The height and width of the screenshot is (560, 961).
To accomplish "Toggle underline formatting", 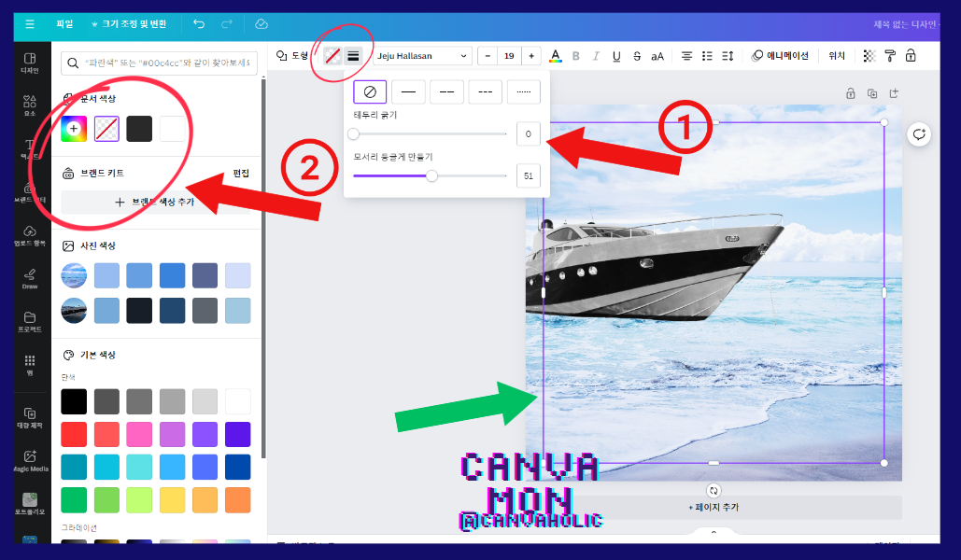I will [616, 56].
